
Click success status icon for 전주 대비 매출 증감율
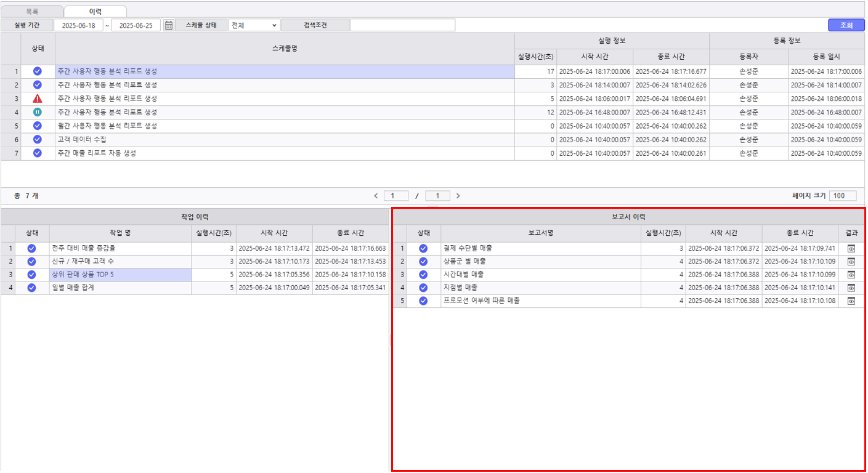[32, 248]
